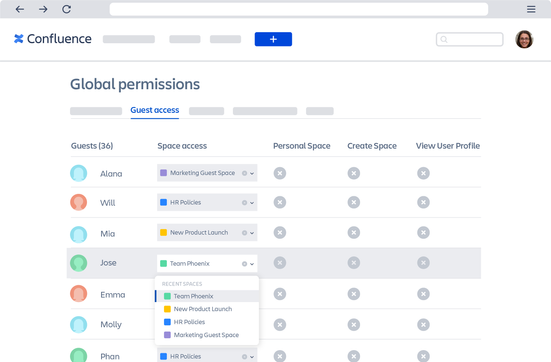Switch to the Guest access tab
Viewport: 551px width, 362px height.
point(155,110)
